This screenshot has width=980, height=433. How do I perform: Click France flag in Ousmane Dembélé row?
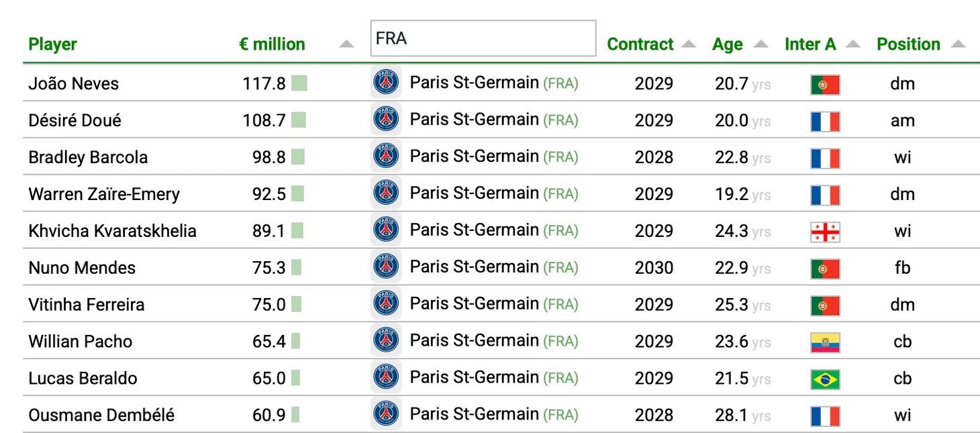click(825, 416)
